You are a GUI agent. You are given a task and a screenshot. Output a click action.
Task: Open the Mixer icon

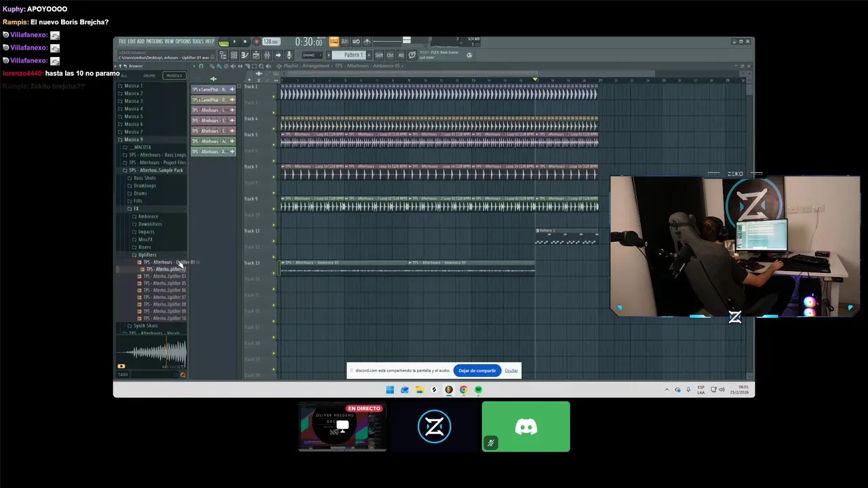click(267, 55)
